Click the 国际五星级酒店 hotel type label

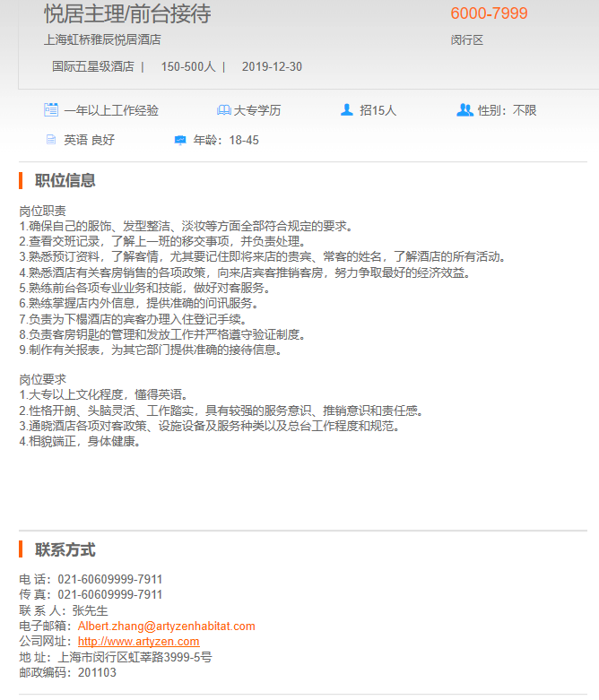pyautogui.click(x=92, y=67)
